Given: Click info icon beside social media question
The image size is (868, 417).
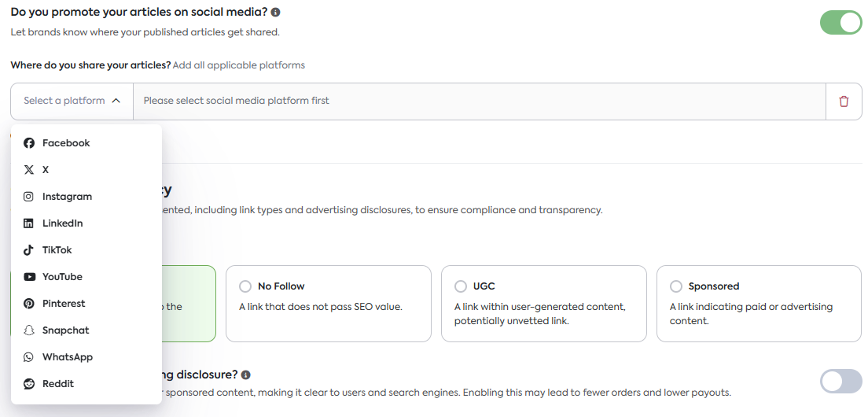Looking at the screenshot, I should coord(275,13).
